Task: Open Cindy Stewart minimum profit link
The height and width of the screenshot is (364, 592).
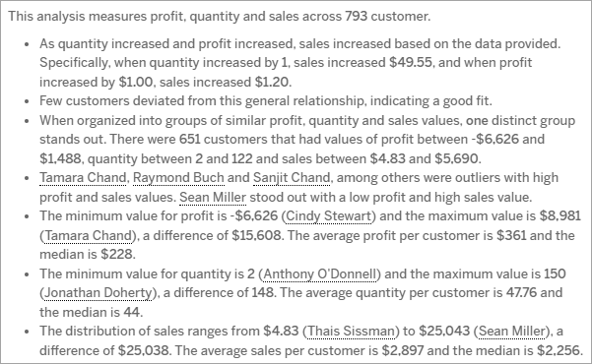Action: [329, 216]
